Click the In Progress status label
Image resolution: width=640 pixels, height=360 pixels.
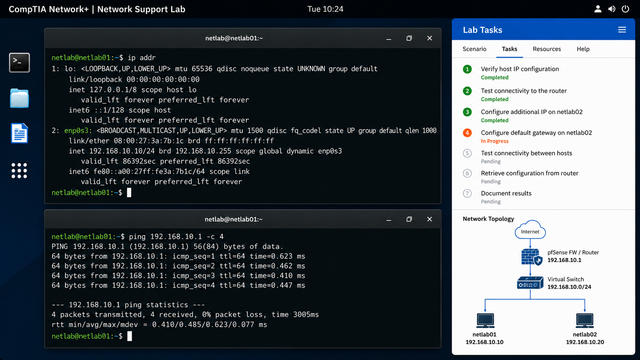click(x=494, y=141)
